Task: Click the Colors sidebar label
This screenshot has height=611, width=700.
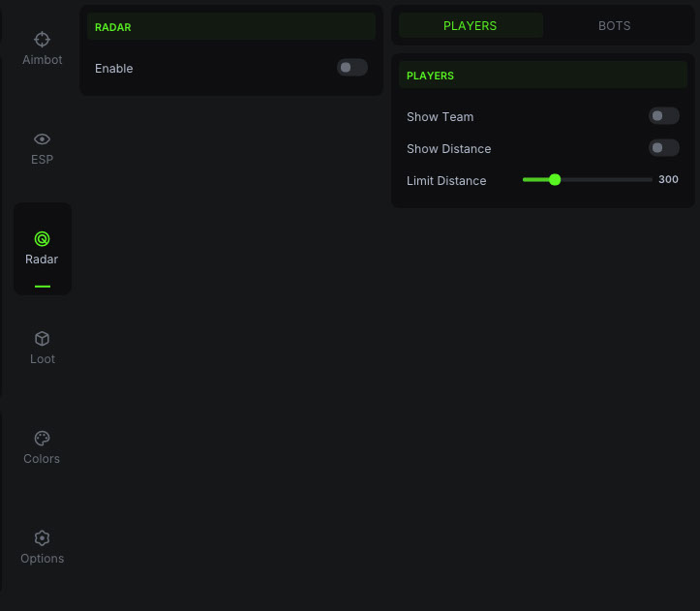Action: [x=42, y=459]
